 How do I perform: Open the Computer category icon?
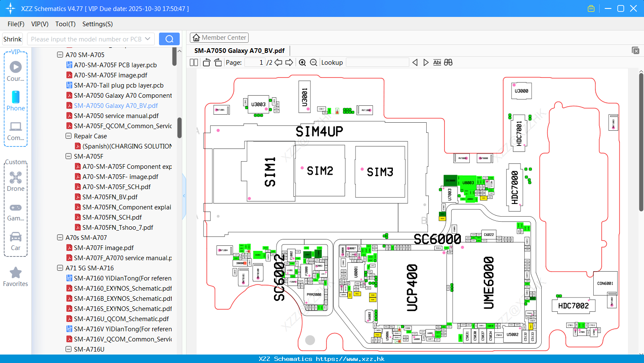coord(16,126)
